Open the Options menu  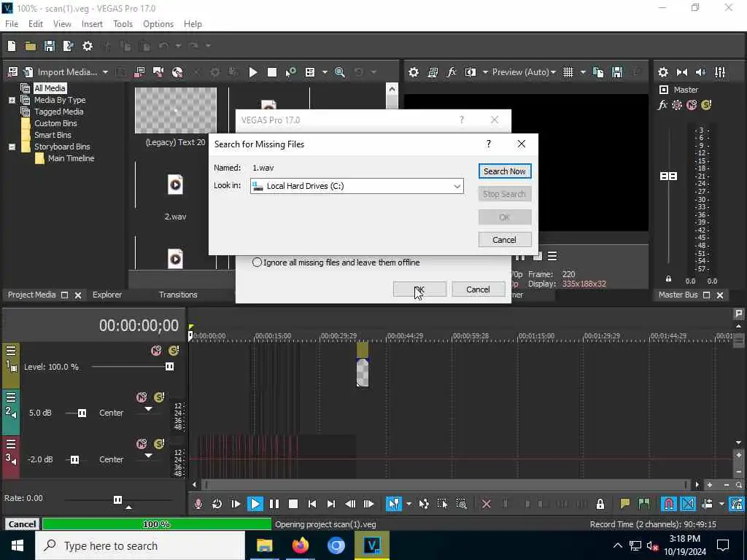[x=158, y=24]
